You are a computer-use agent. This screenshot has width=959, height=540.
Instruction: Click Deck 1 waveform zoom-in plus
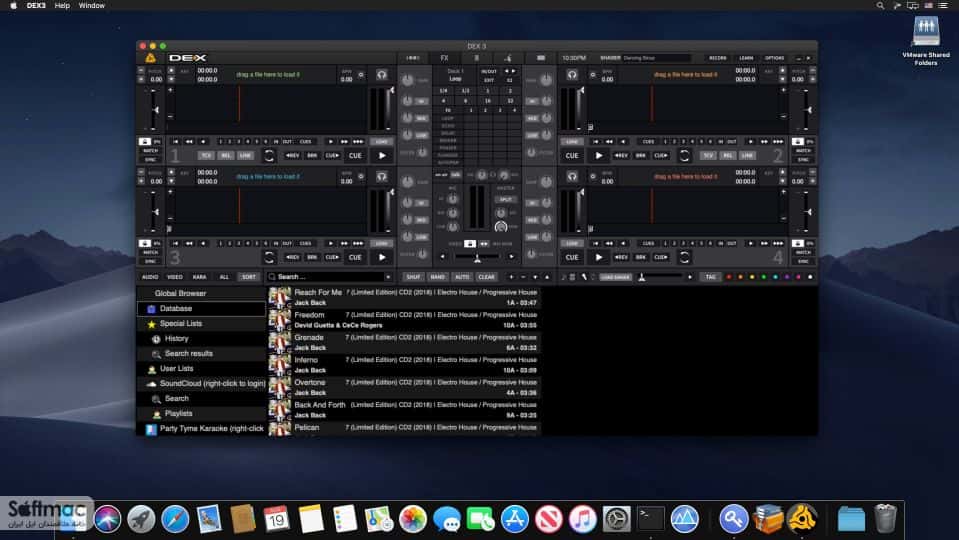point(171,90)
